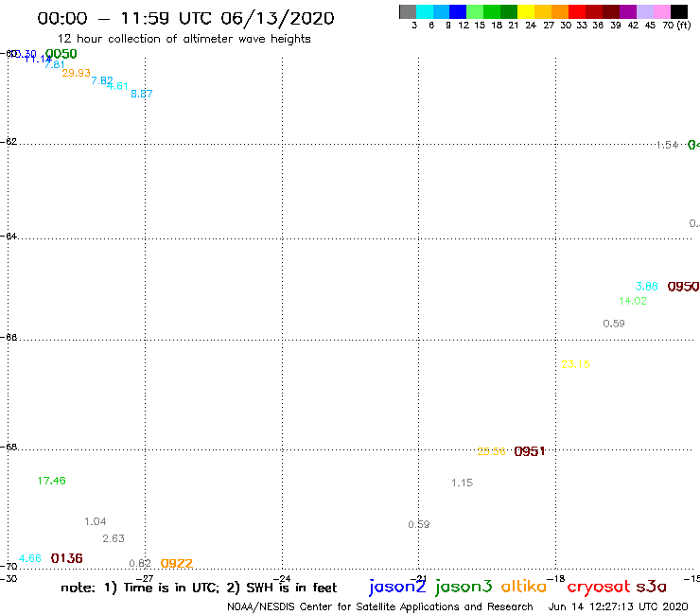Viewport: 700px width, 615px height.
Task: Click the note 'Time is in UTC; SWH is in feet'
Action: click(199, 588)
